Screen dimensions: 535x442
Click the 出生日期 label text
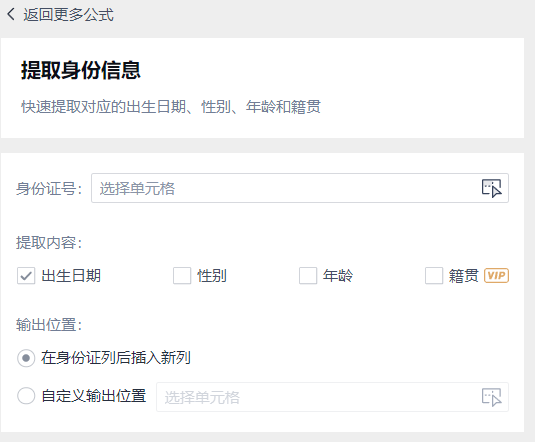tap(71, 276)
